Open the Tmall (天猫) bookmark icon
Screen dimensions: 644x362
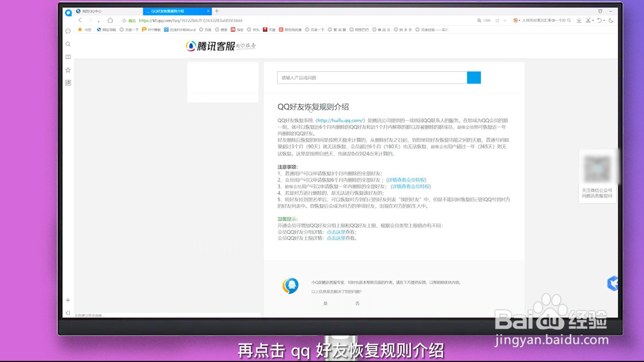click(265, 29)
